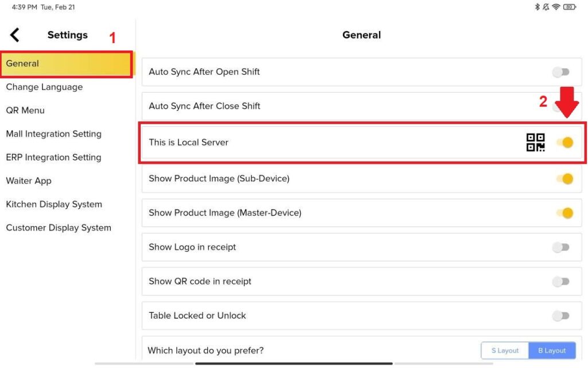
Task: Choose the B Layout option
Action: 551,351
